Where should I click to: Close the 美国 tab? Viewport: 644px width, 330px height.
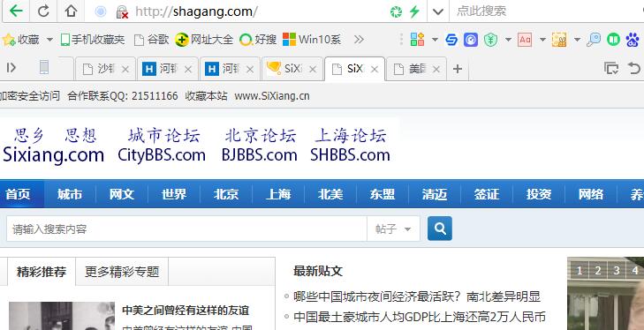436,70
